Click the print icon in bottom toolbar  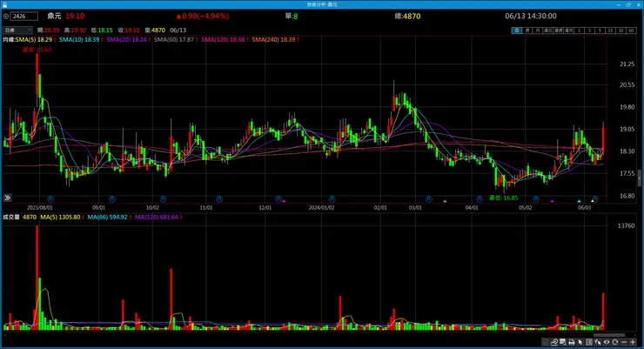click(571, 342)
